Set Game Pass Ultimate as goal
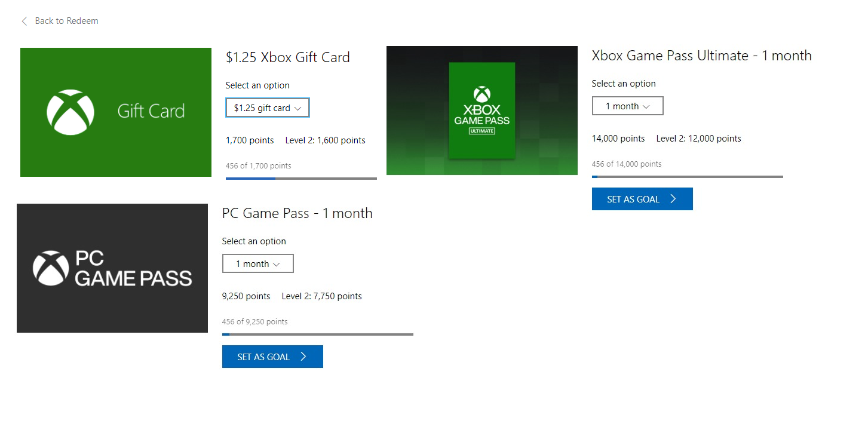 (642, 199)
